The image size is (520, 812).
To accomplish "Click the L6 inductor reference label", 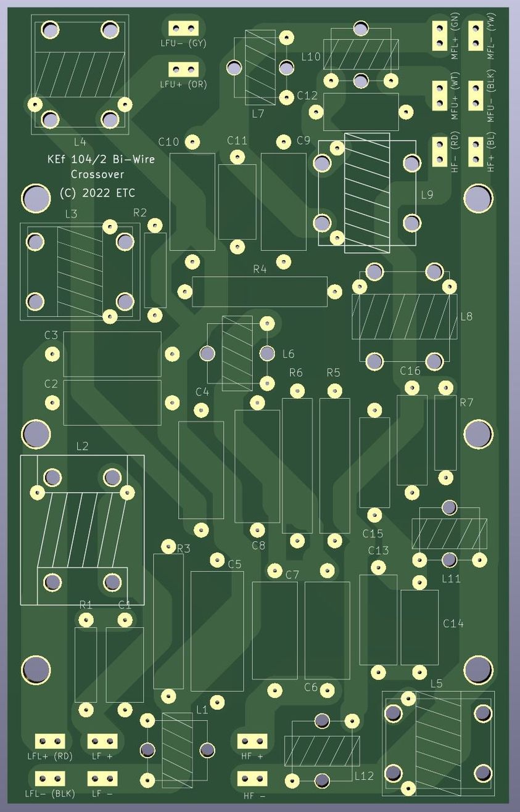I will (x=288, y=354).
